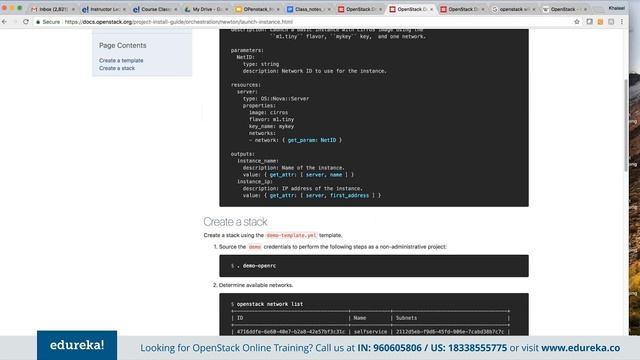Click 'flavor: m1.tiny' line in code
This screenshot has height=360, width=640.
[271, 120]
